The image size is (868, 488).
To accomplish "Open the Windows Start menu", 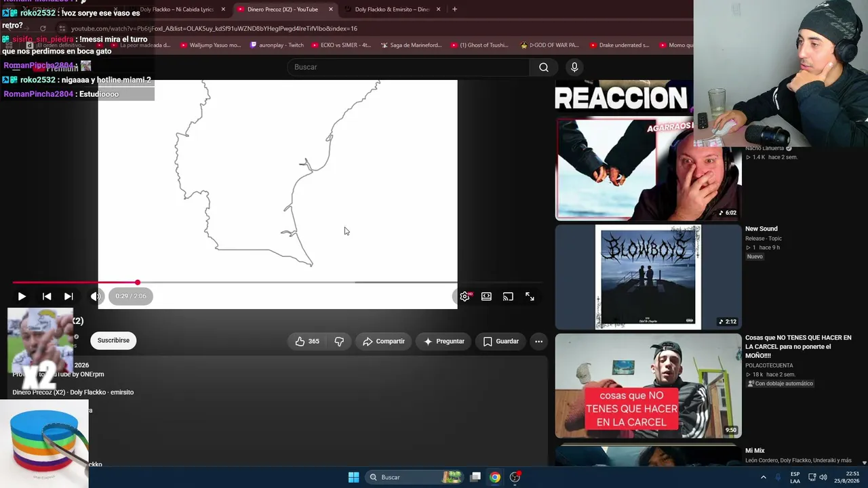I will pyautogui.click(x=353, y=477).
